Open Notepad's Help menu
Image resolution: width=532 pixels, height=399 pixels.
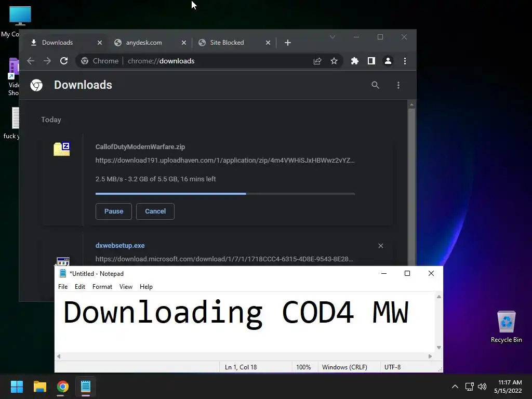coord(146,287)
